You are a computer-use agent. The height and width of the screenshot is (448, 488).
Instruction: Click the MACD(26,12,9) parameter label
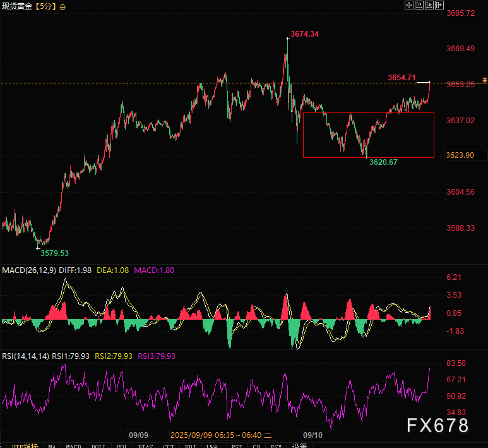[27, 270]
